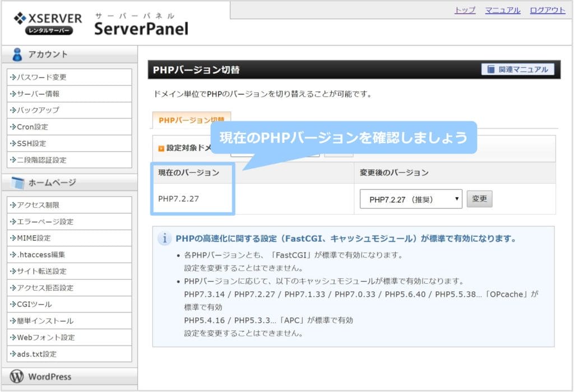The width and height of the screenshot is (574, 392).
Task: Open 二段階認証設定 menu item
Action: coord(69,160)
